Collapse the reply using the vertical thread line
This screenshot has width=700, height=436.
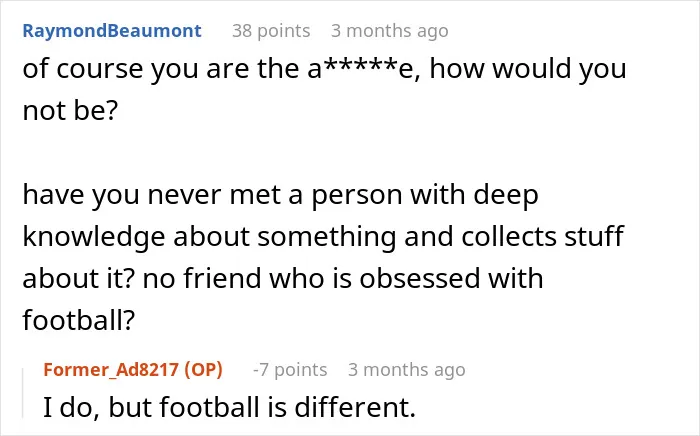(23, 393)
